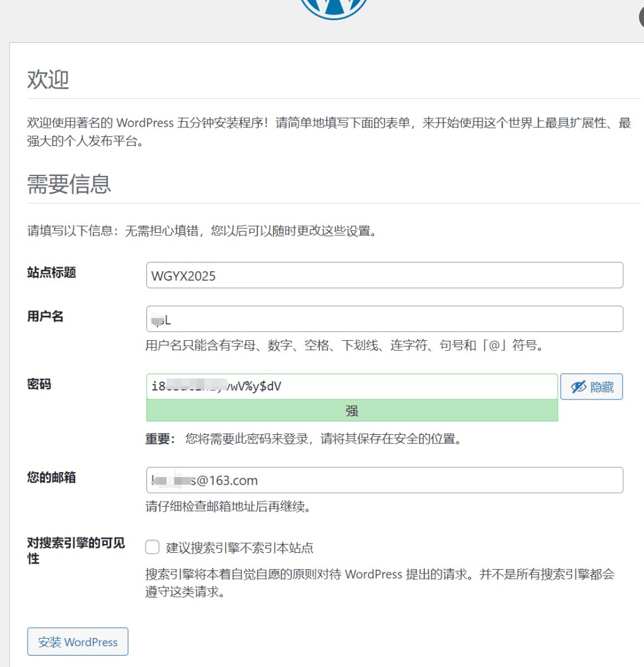Click the 您的邮箱 field label
644x667 pixels.
point(52,477)
